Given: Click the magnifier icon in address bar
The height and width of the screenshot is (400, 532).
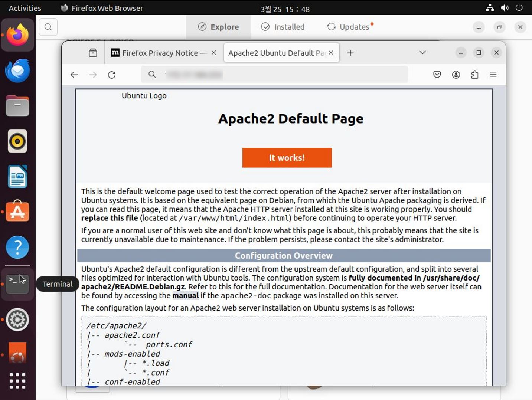Looking at the screenshot, I should point(152,75).
